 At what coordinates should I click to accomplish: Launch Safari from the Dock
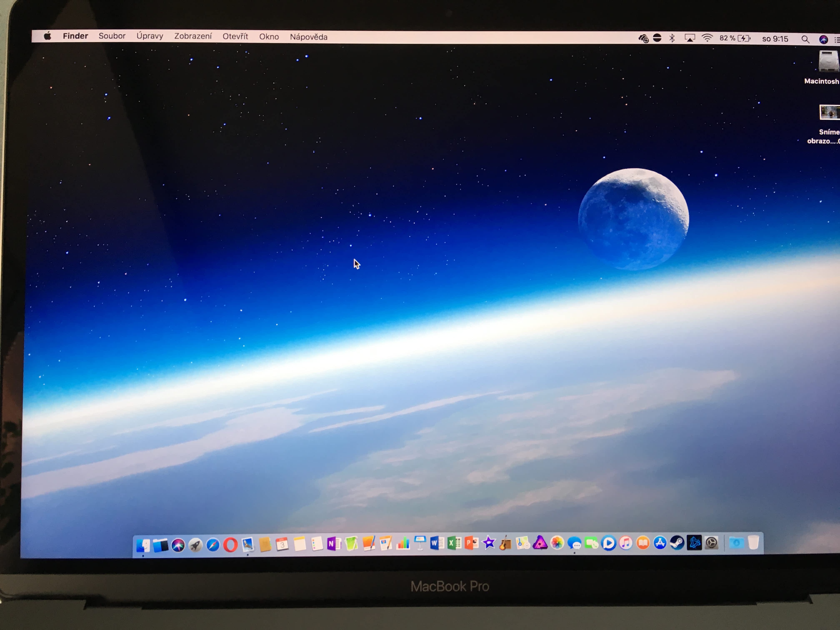213,545
